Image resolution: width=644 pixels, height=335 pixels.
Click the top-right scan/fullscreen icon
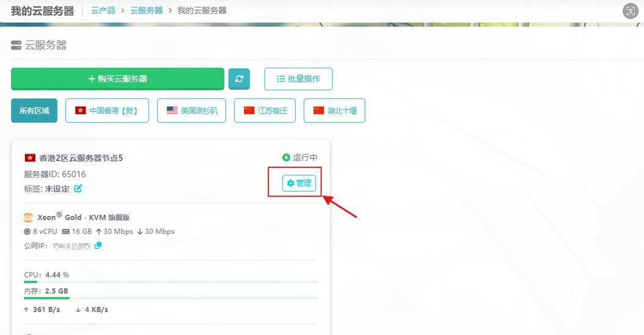pos(631,11)
